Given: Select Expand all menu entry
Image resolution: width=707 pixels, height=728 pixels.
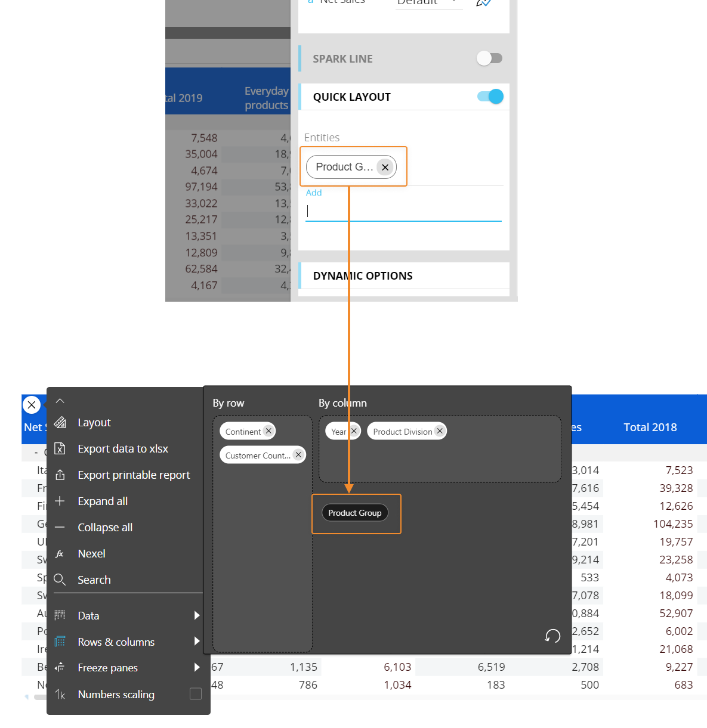Looking at the screenshot, I should [x=103, y=501].
